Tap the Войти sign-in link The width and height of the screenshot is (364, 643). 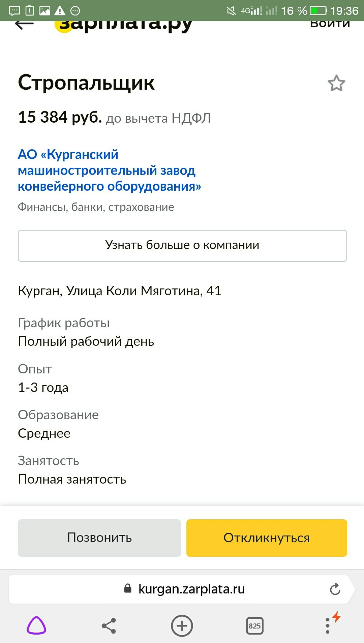tap(330, 24)
